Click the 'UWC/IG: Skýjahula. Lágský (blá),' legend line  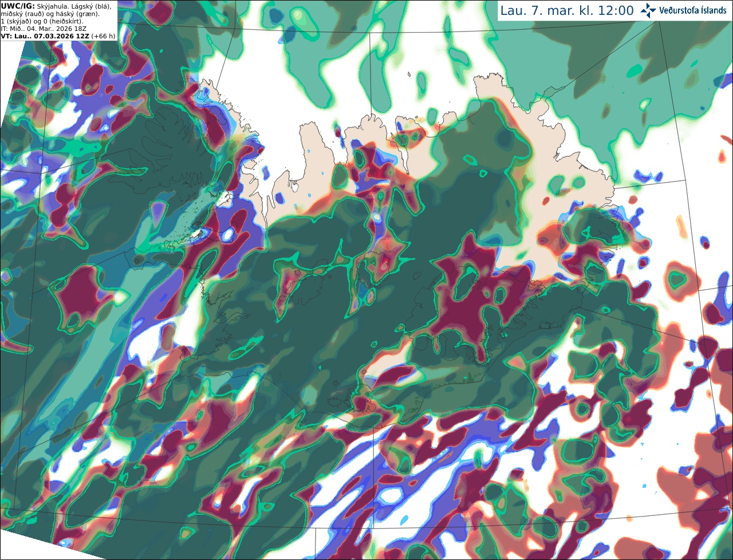click(56, 6)
